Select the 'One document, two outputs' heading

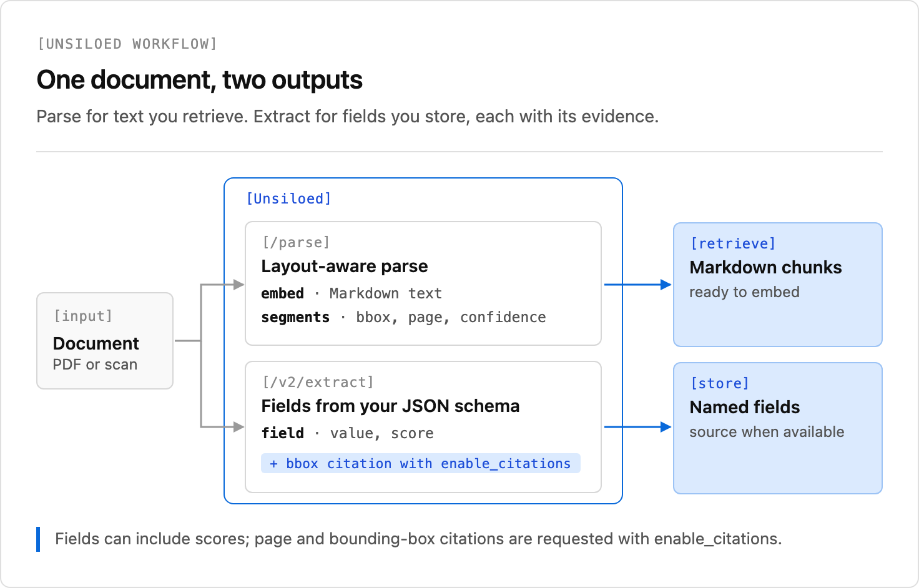click(200, 80)
